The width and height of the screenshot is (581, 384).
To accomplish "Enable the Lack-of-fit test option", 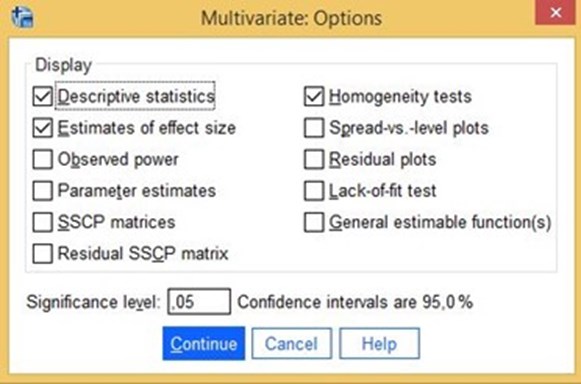I will click(314, 191).
